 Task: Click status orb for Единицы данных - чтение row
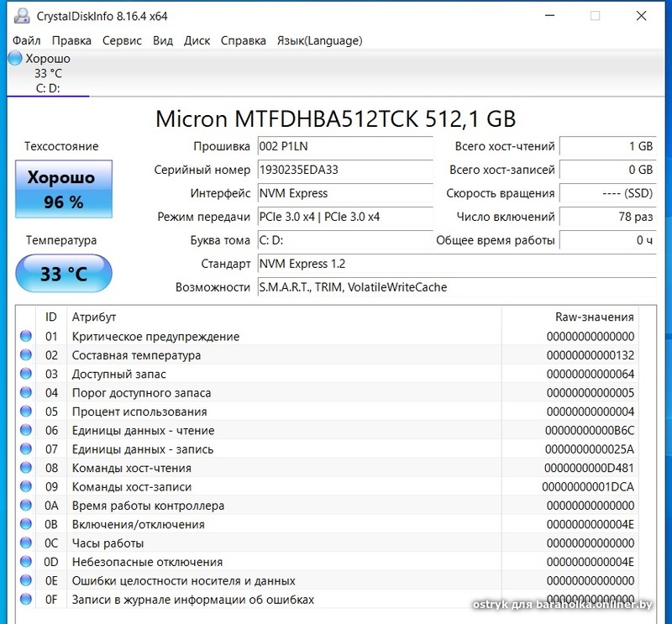(x=26, y=430)
